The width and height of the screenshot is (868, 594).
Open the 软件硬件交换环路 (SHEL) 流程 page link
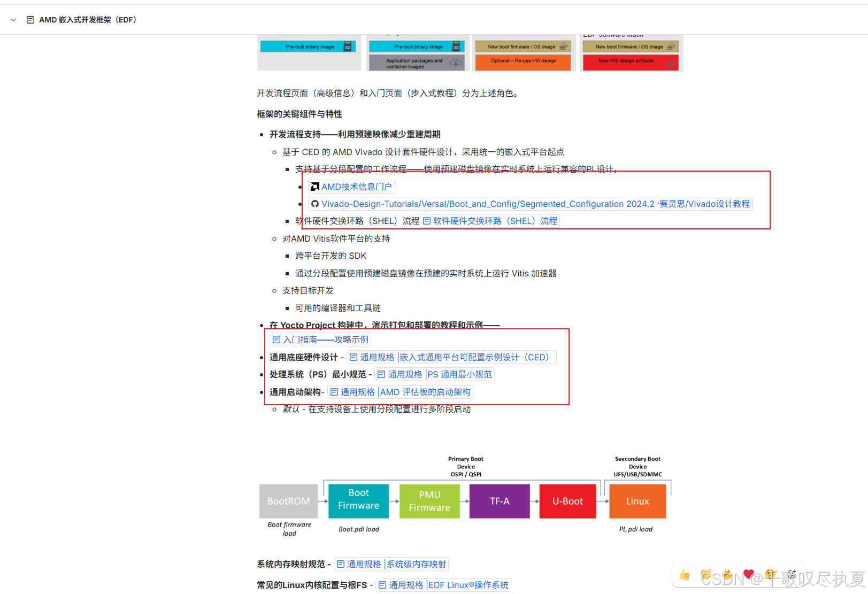[x=490, y=221]
